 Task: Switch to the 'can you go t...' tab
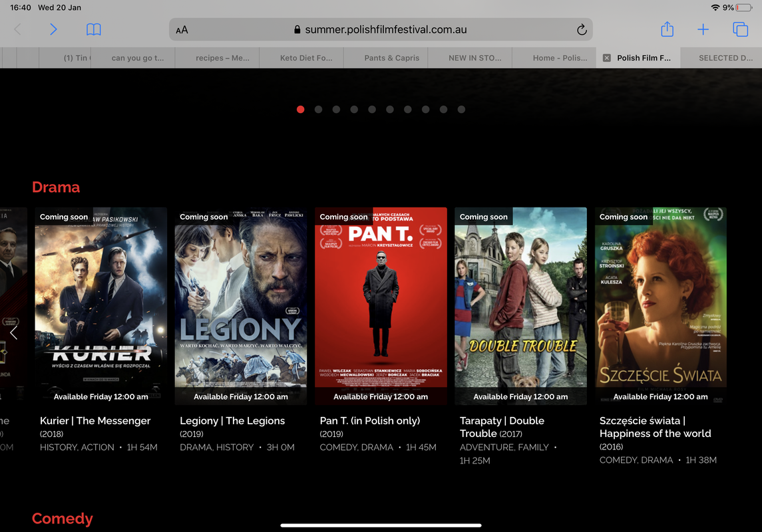[x=133, y=58]
